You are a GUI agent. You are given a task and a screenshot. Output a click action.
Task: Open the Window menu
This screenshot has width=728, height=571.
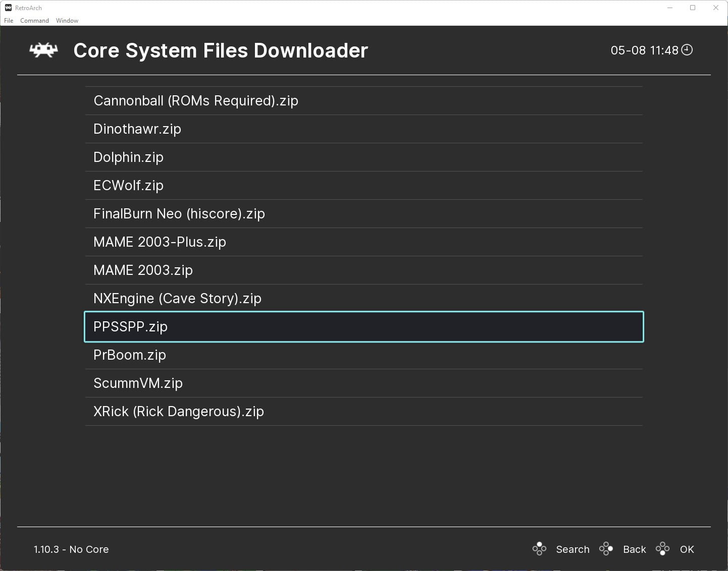click(67, 21)
